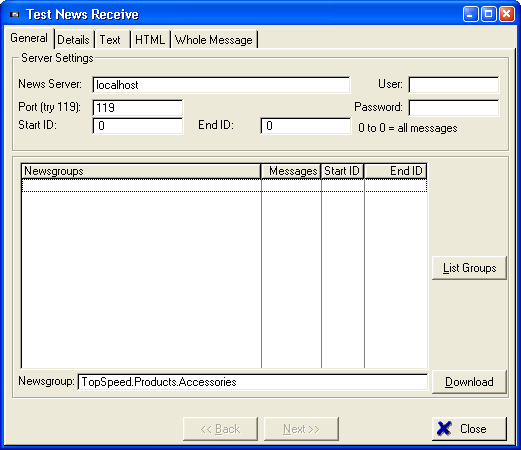Click the Newsgroup name field
The image size is (521, 450).
pyautogui.click(x=253, y=382)
